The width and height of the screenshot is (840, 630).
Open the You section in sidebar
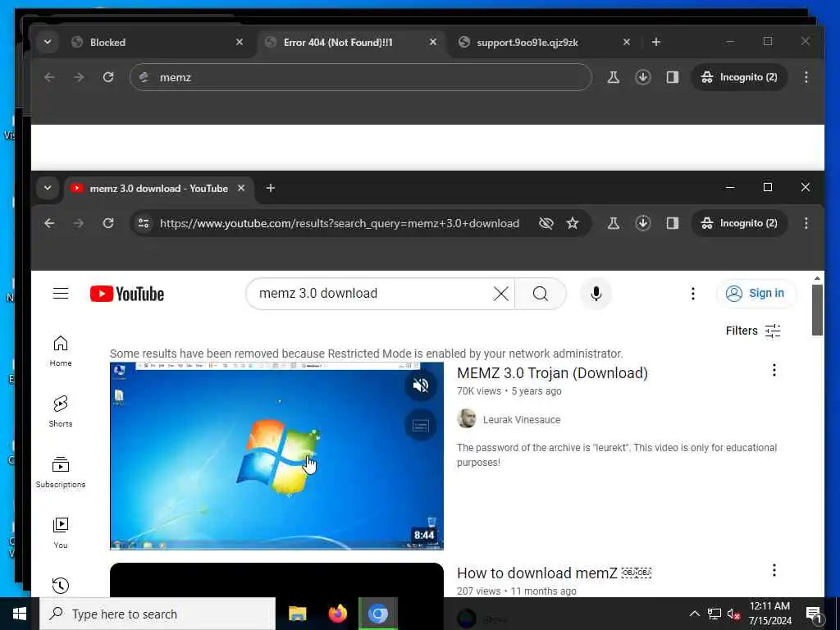point(61,532)
